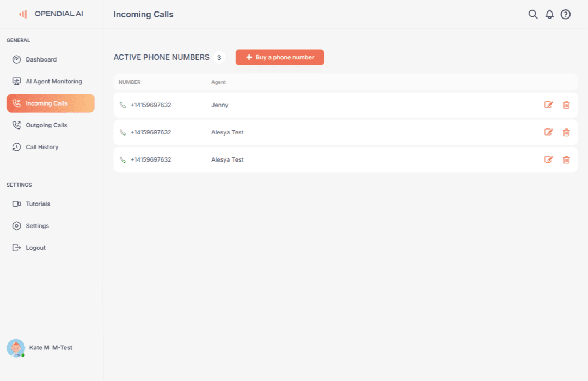Open the Call History page

[x=41, y=146]
